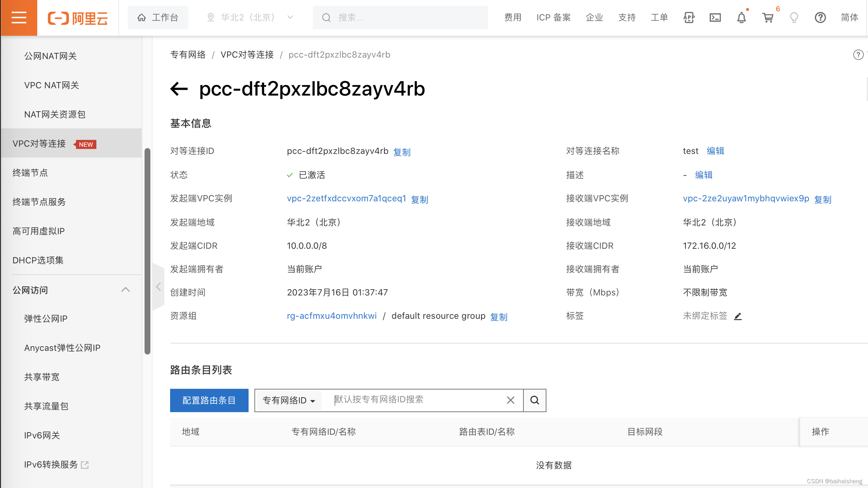This screenshot has height=488, width=868.
Task: Click the 配置路由条目 (Configure Route Entry) button
Action: pyautogui.click(x=209, y=400)
